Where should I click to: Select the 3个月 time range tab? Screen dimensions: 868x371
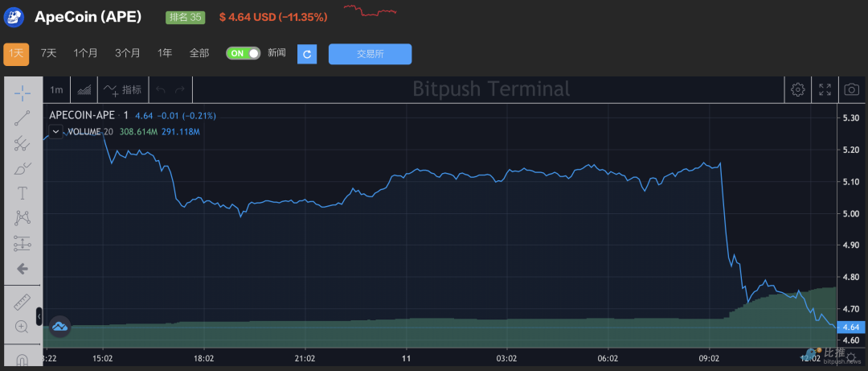pyautogui.click(x=127, y=53)
